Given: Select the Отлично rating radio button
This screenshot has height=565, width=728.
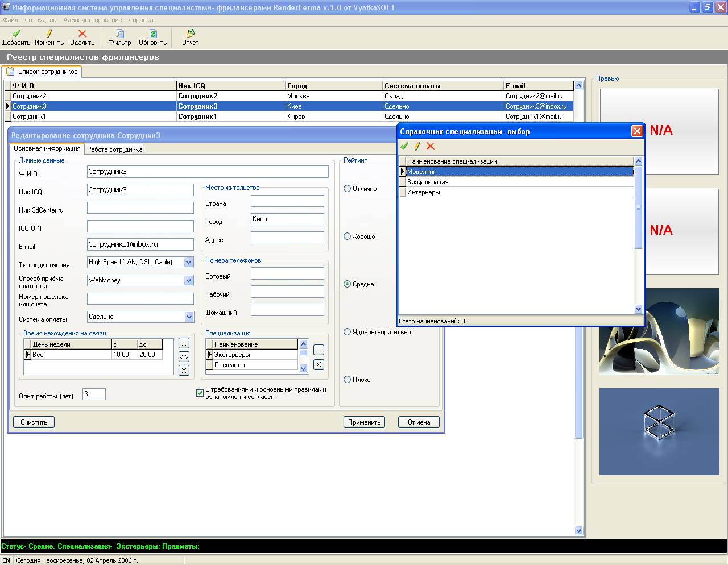Looking at the screenshot, I should [x=347, y=189].
